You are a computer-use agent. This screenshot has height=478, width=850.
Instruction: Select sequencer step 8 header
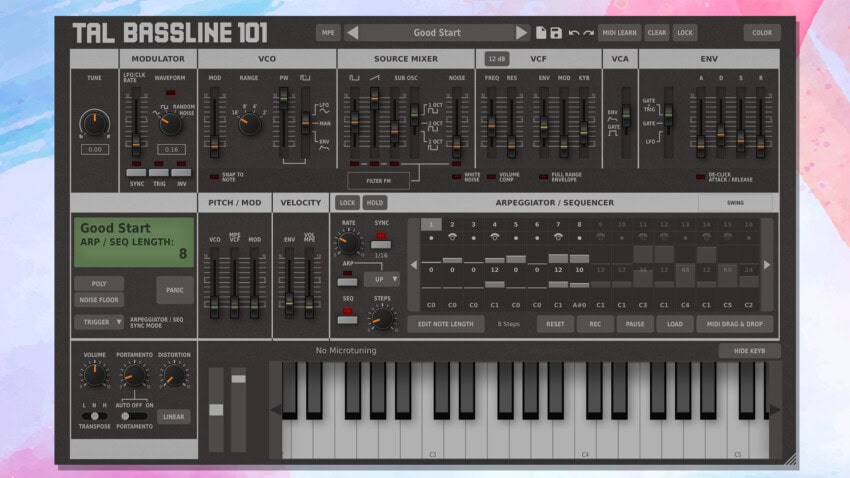click(x=579, y=224)
